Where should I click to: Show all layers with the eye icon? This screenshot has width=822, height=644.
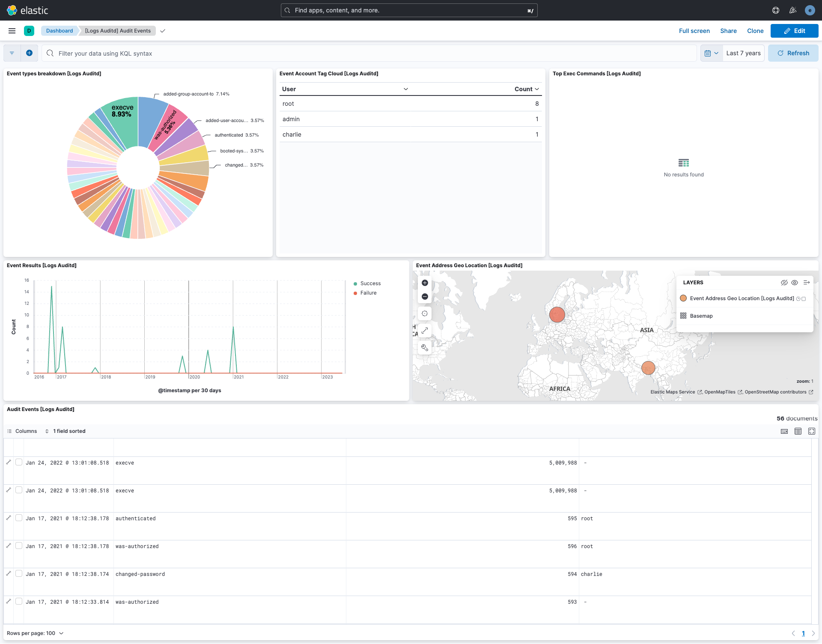[x=795, y=283]
